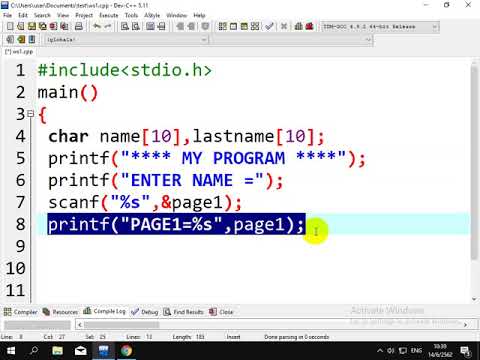Open File Explorer from the taskbar
Screen dimensions: 480x360
pos(57,351)
